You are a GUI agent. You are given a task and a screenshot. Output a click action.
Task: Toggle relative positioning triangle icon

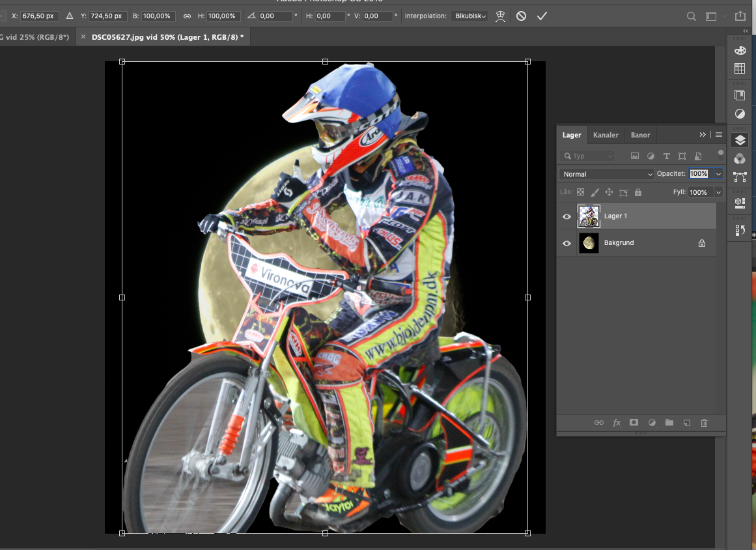tap(70, 16)
